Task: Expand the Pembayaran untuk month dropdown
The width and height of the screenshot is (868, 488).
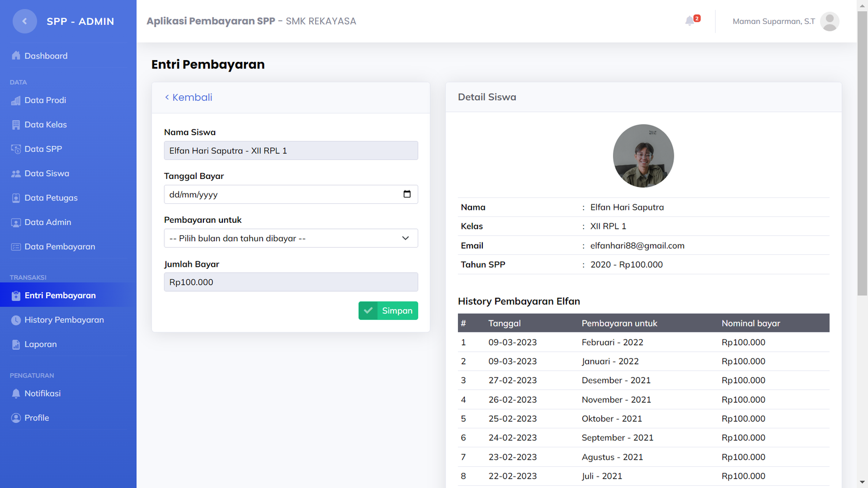Action: pos(291,239)
